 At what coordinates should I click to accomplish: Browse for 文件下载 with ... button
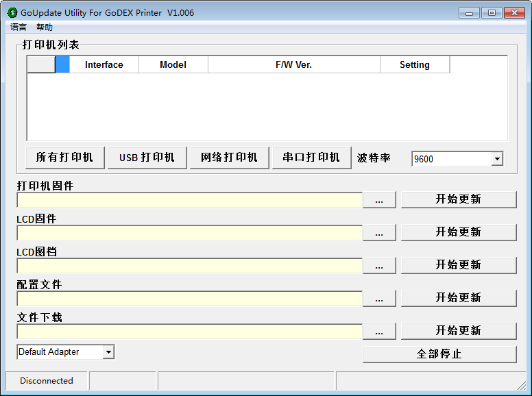point(379,331)
